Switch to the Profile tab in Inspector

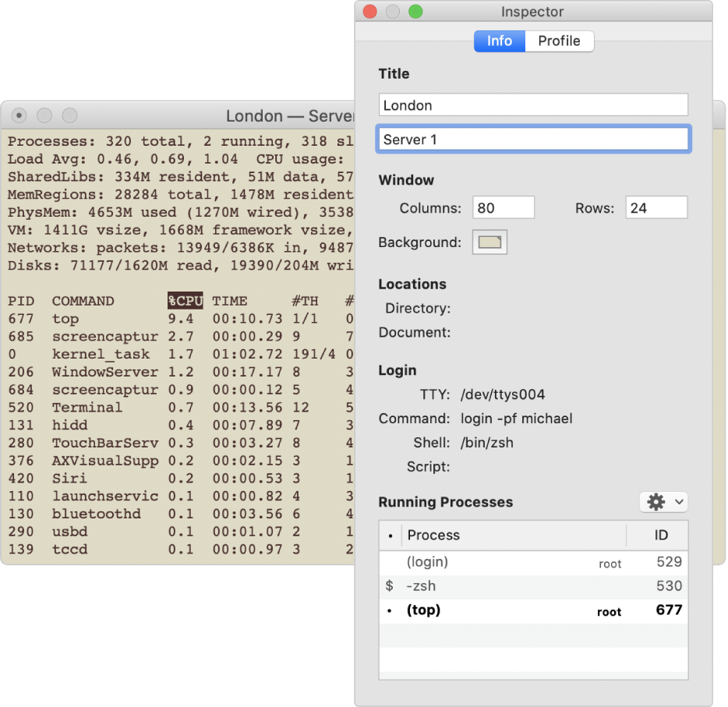[559, 41]
